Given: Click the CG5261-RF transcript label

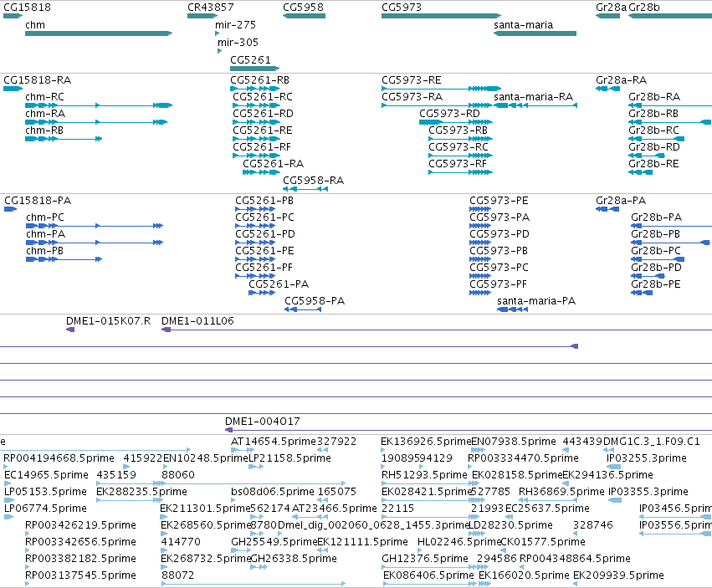Looking at the screenshot, I should [262, 147].
